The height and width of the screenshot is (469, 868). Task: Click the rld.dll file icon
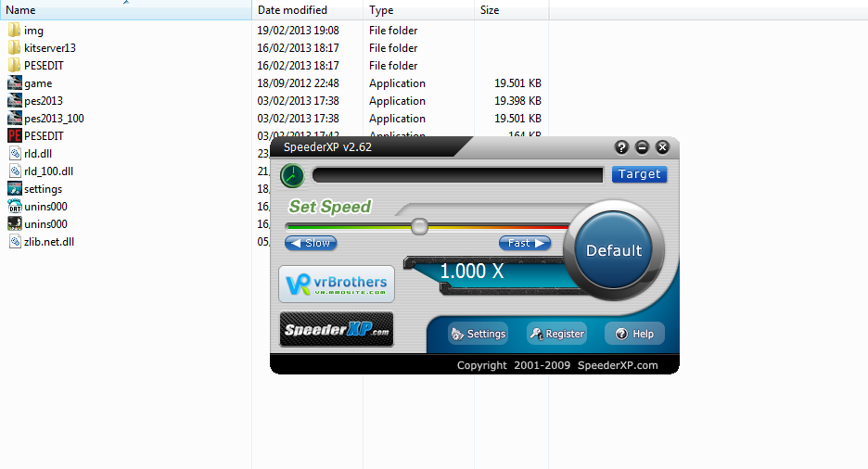15,153
